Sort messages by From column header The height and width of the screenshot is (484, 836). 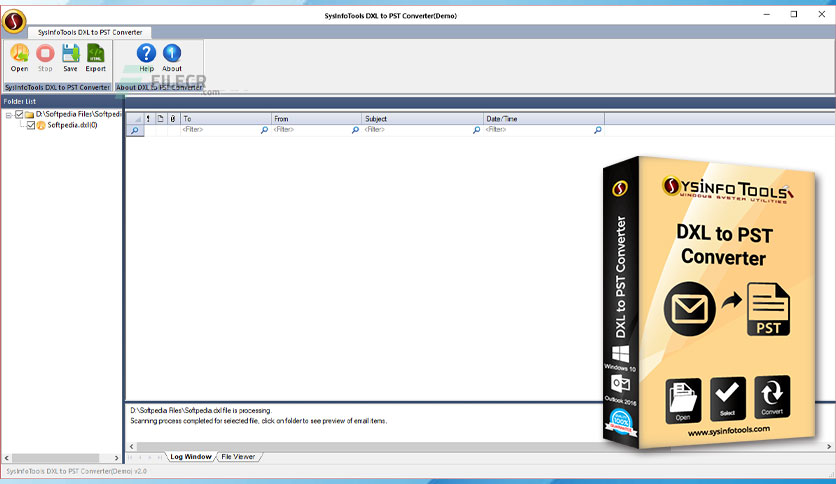pyautogui.click(x=316, y=119)
